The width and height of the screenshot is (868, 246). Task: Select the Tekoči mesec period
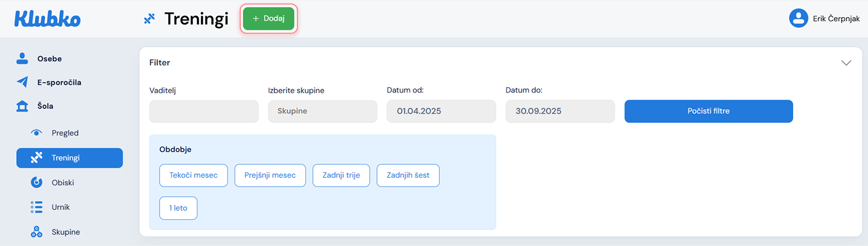pos(193,175)
